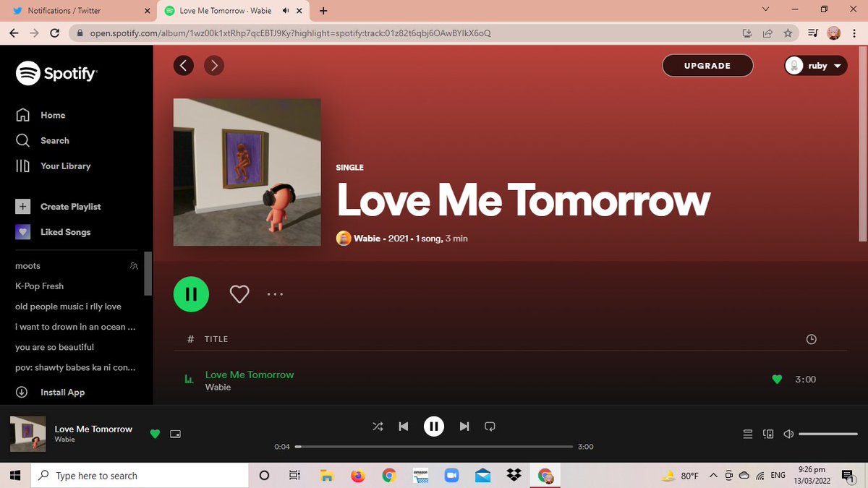The width and height of the screenshot is (868, 488).
Task: Open Liked Songs heart tile
Action: (23, 232)
